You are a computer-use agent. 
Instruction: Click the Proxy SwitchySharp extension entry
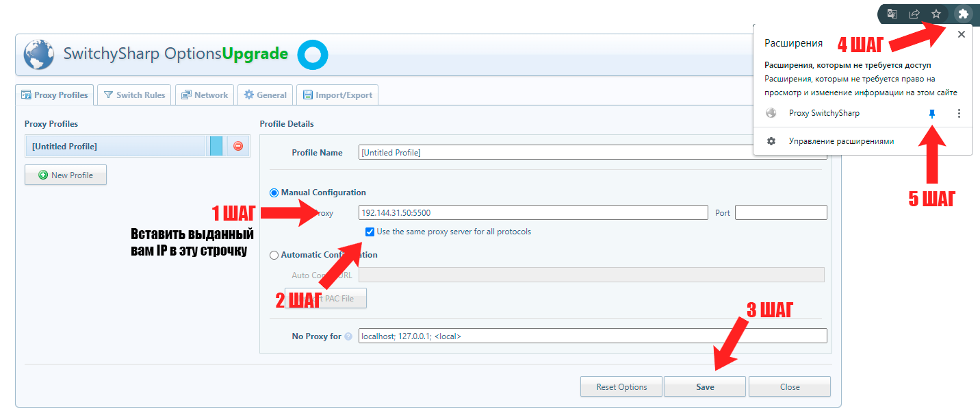pyautogui.click(x=824, y=113)
